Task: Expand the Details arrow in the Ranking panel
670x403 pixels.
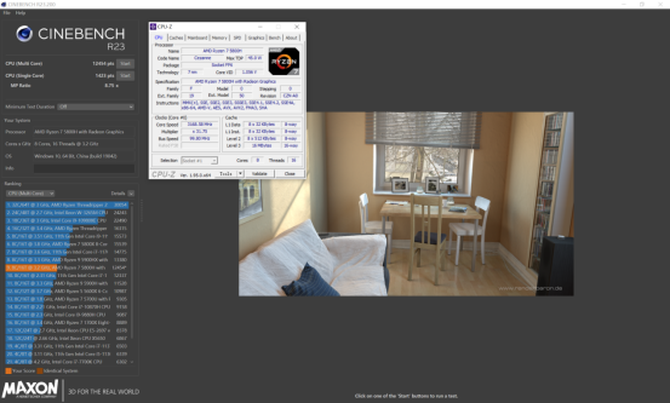Action: pos(131,193)
